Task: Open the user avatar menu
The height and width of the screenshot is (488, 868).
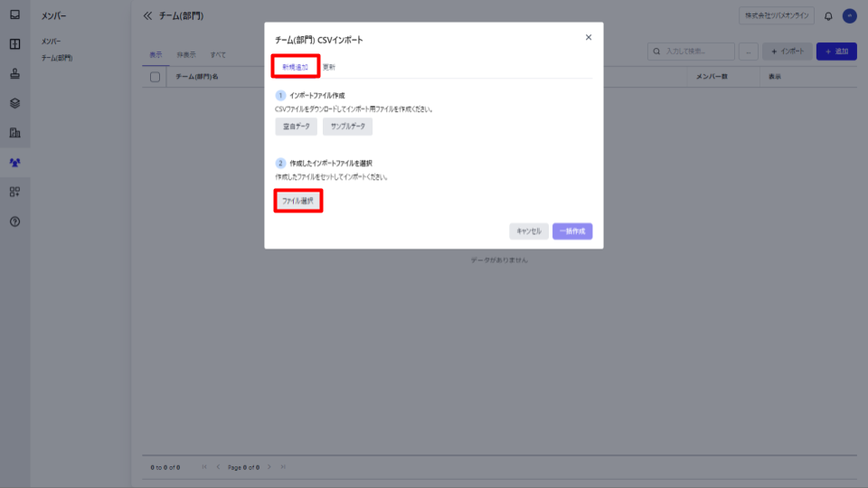Action: pos(849,16)
